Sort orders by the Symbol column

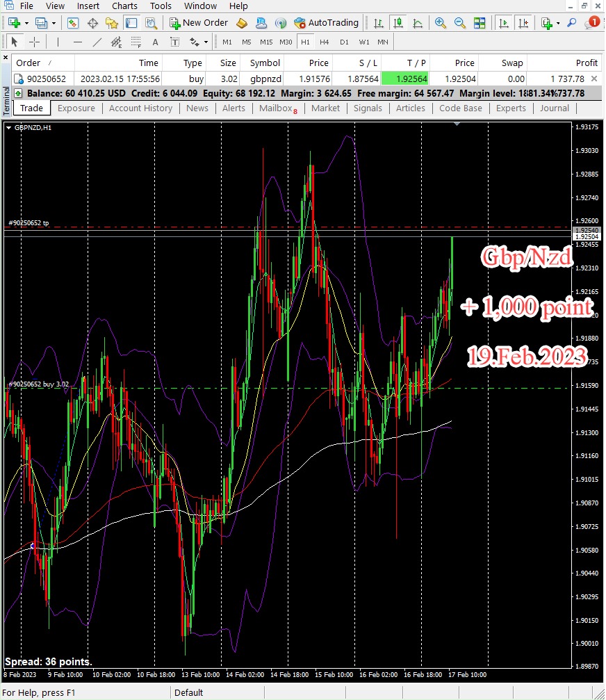[262, 63]
